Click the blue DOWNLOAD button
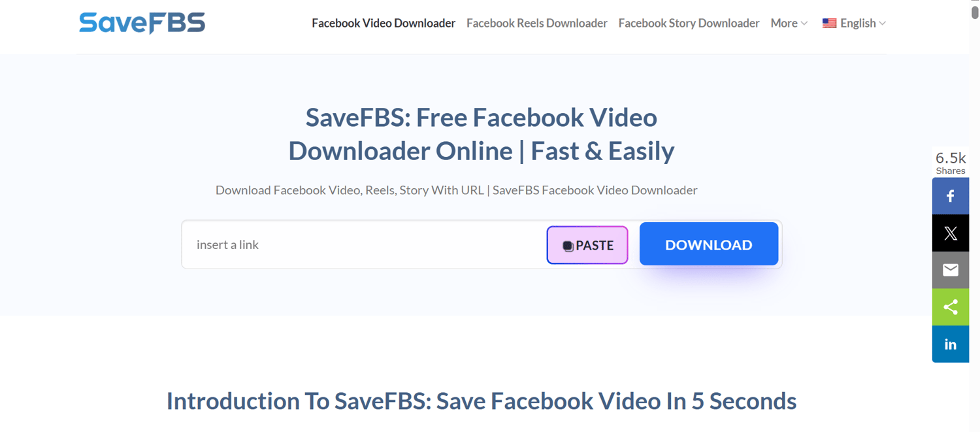Viewport: 980px width, 432px height. pos(709,244)
